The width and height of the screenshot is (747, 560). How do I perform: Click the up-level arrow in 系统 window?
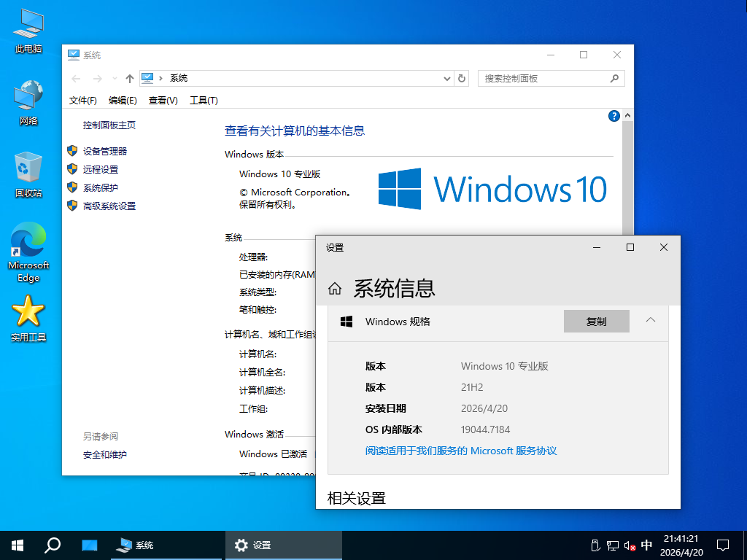pos(130,79)
